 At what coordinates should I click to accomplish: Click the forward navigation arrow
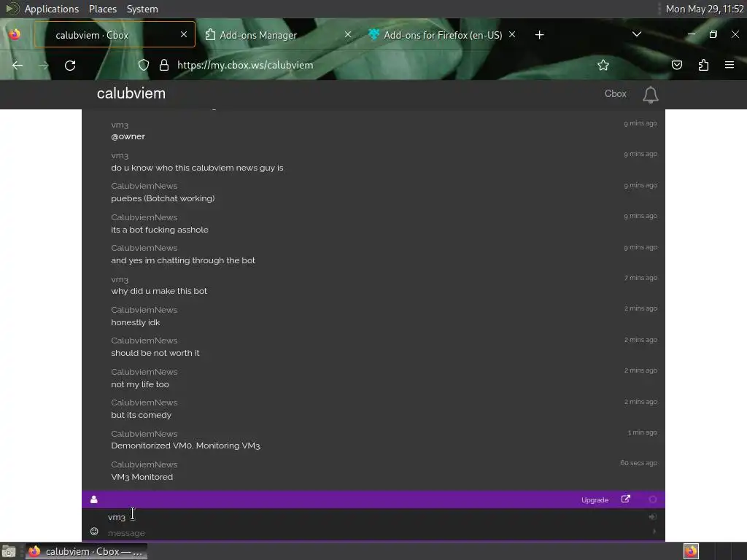point(44,65)
